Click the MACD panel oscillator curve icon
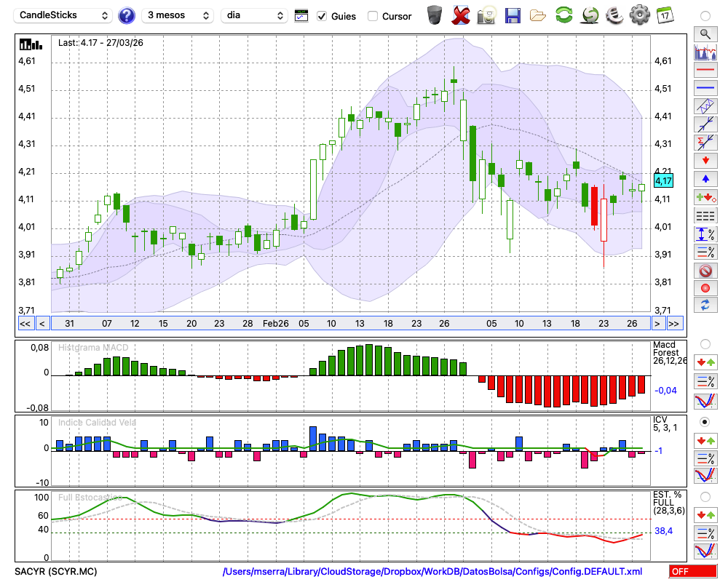728x582 pixels. pos(705,401)
